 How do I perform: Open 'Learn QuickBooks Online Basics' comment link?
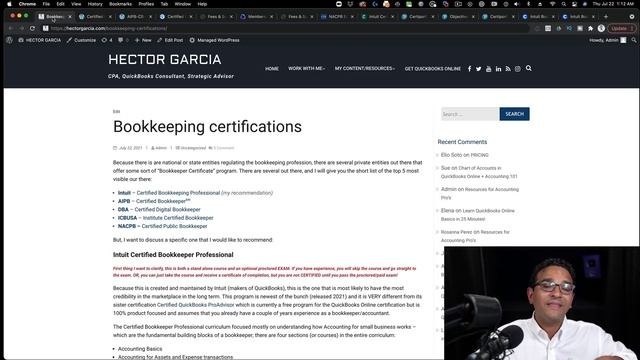point(478,215)
